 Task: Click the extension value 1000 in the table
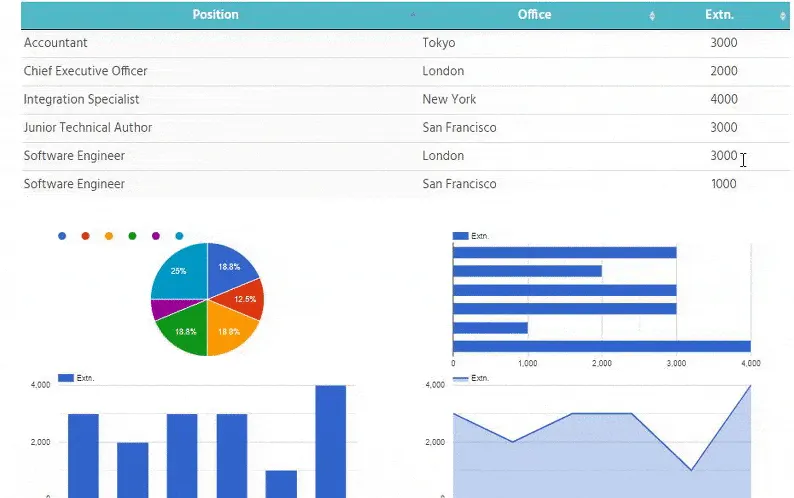724,184
